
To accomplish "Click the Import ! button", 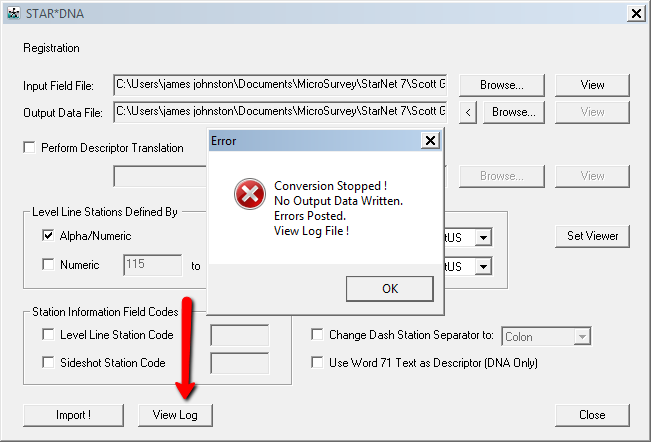I will click(x=73, y=415).
